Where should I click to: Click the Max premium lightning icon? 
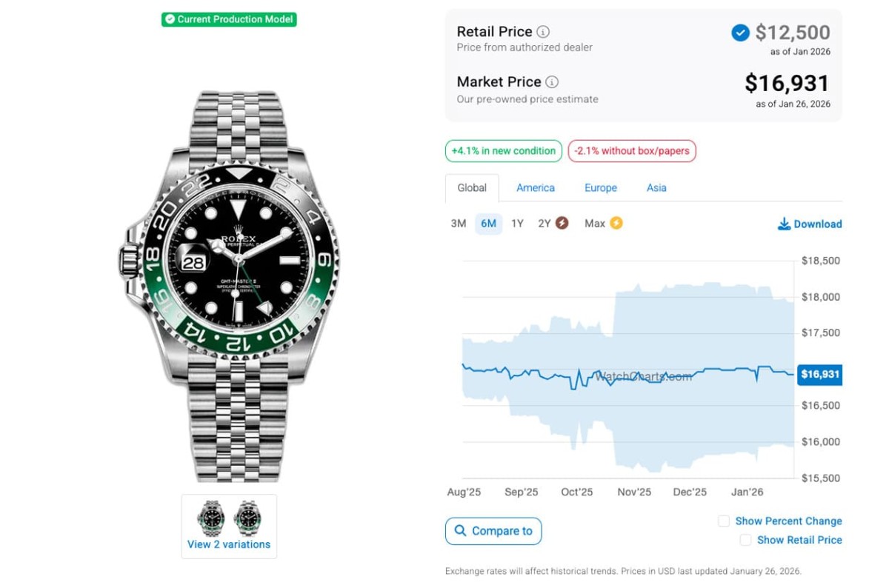(x=616, y=223)
